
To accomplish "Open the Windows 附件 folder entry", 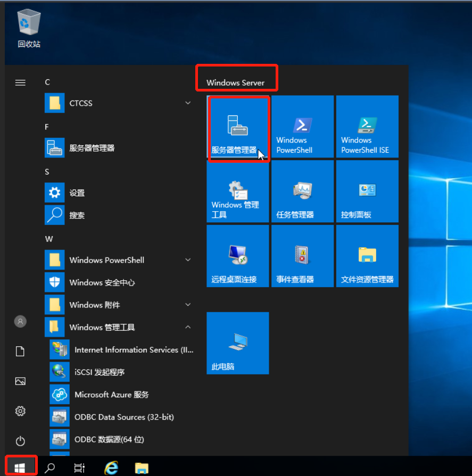I will tap(119, 305).
